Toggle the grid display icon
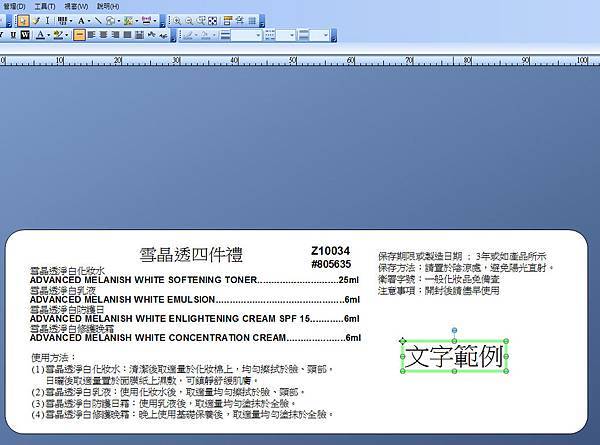600x445 pixels. click(252, 21)
